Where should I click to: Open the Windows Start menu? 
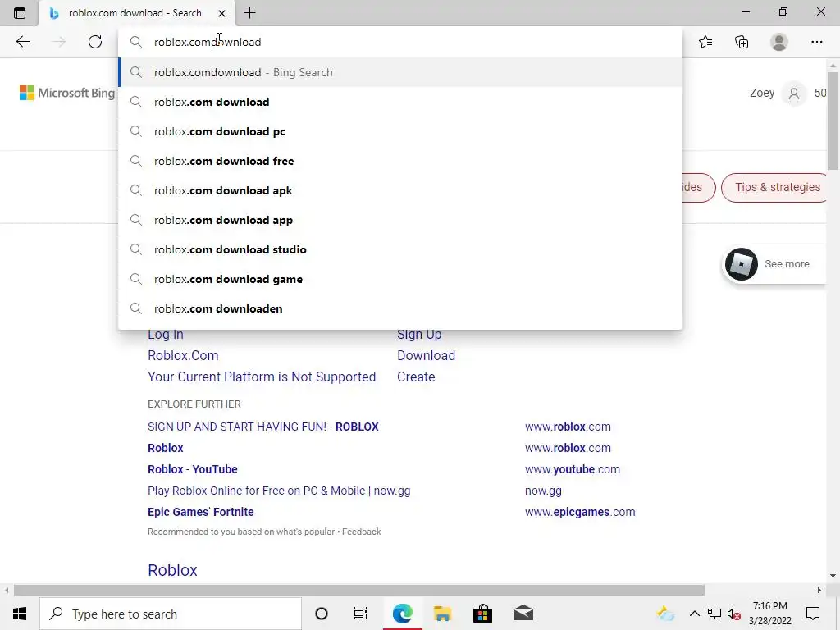click(20, 614)
